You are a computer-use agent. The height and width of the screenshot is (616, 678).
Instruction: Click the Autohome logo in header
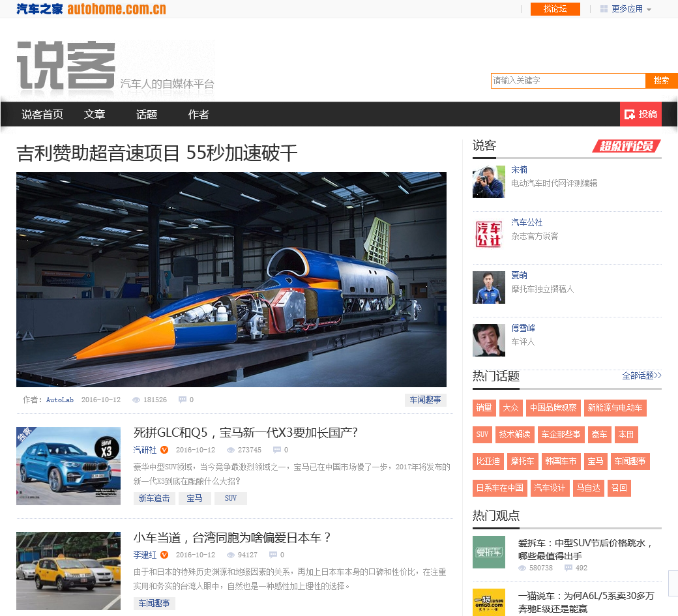tap(91, 8)
